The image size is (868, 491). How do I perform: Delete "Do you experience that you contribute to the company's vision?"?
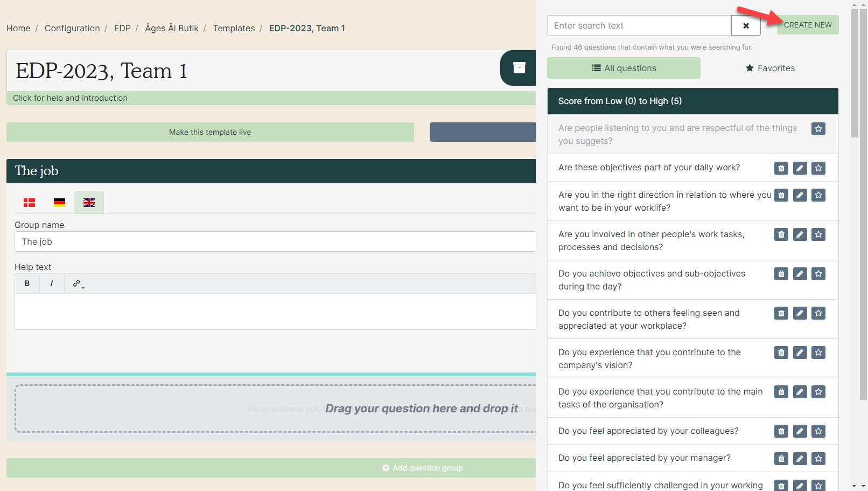[781, 352]
